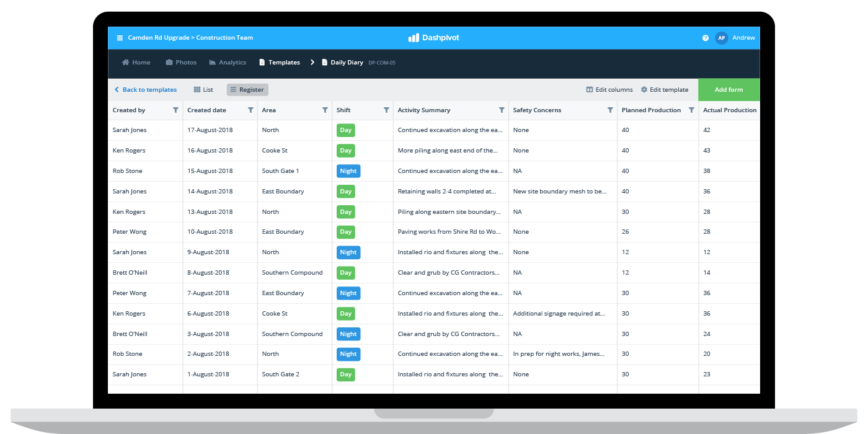Click Peter Wong in 7-August-2018 row
This screenshot has height=434, width=868.
(x=130, y=293)
